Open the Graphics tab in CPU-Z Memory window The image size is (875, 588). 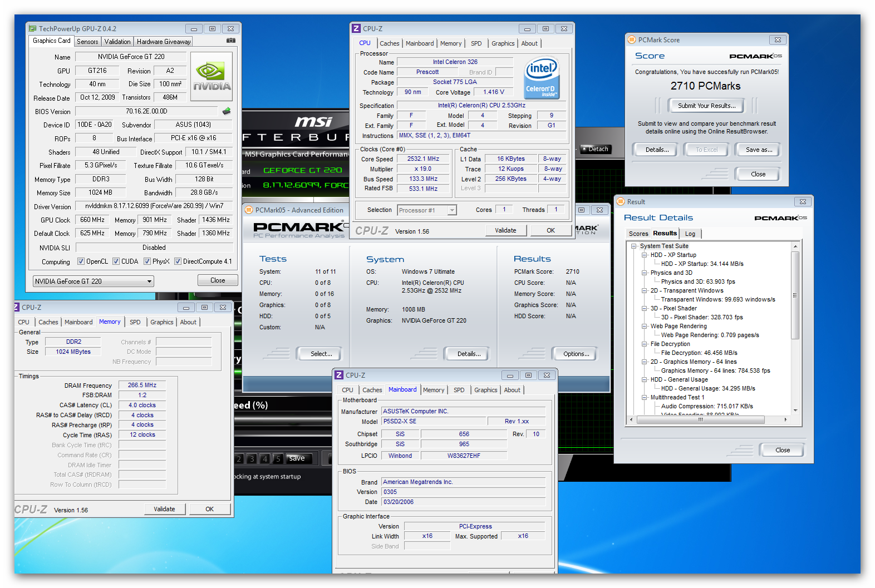pyautogui.click(x=161, y=322)
